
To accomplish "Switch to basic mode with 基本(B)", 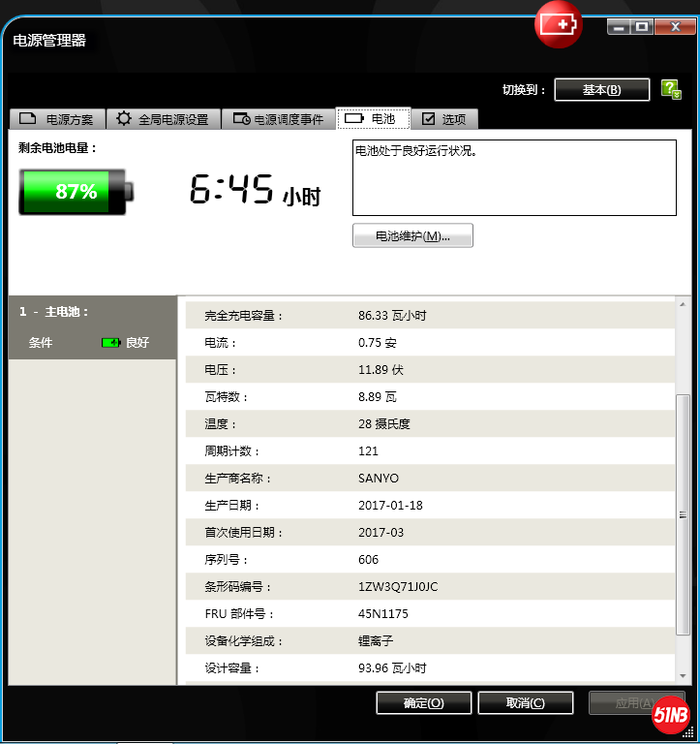I will [601, 89].
